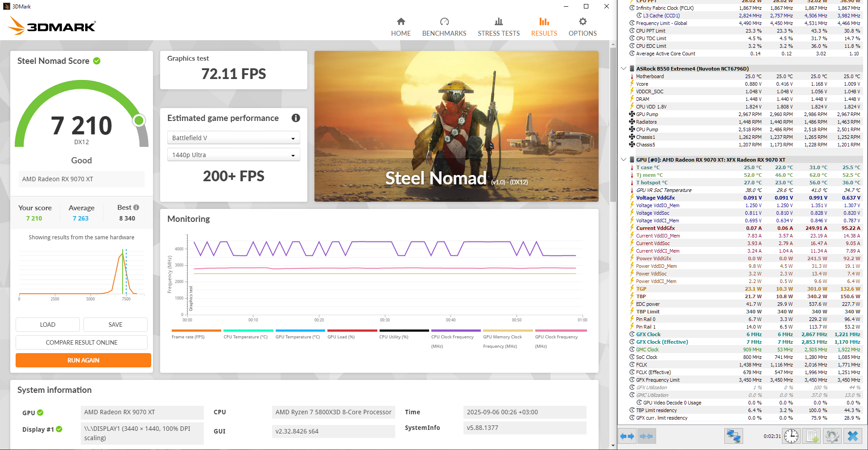The image size is (868, 450).
Task: Click your score value 7 210
Action: 34,218
